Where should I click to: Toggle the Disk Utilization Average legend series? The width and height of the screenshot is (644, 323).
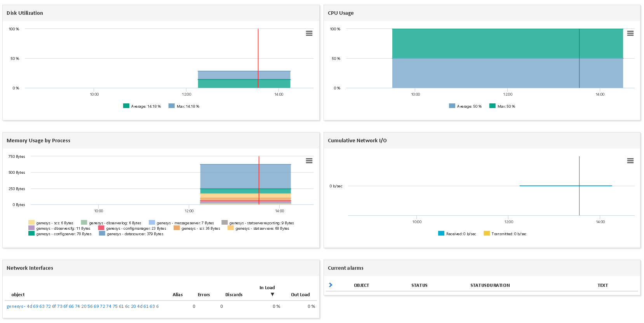point(142,106)
